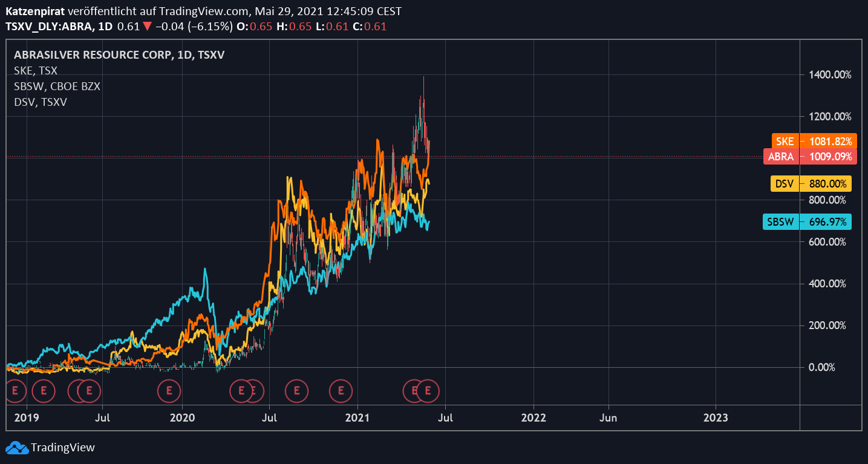
Task: Click the SKE, TSX legend entry
Action: point(36,71)
